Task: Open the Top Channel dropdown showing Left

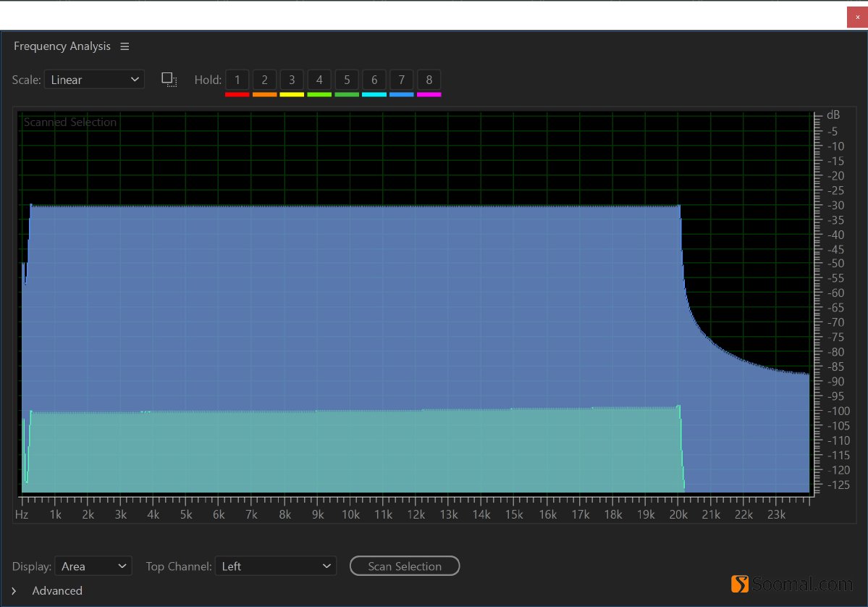Action: (276, 566)
